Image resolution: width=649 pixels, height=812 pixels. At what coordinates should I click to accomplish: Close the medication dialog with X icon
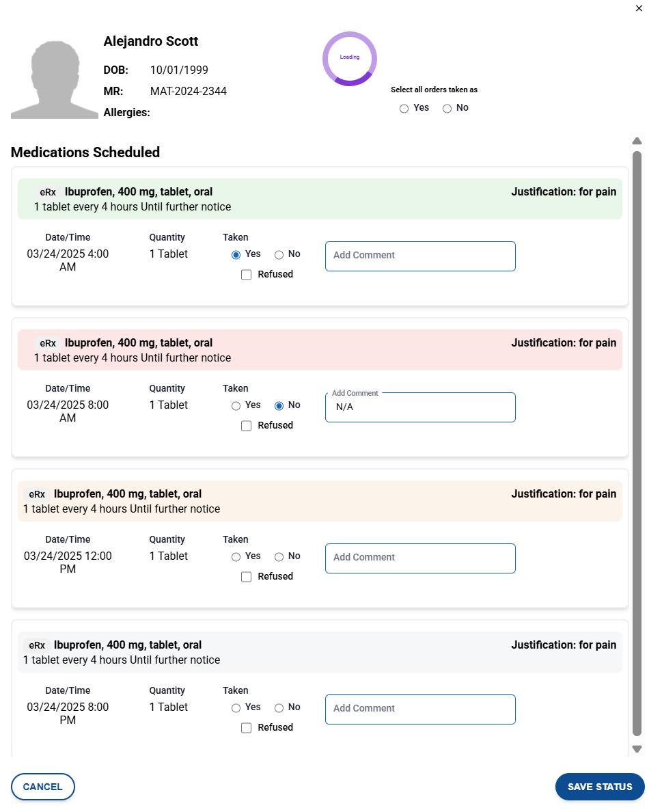pyautogui.click(x=639, y=8)
